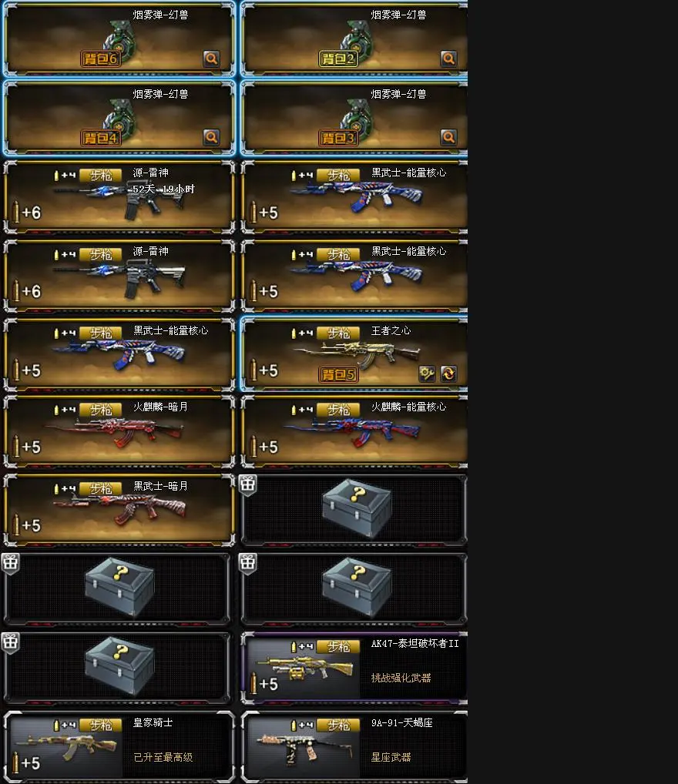Screen dimensions: 678x784
Task: Inspect the 背包2 smoke grenade via magnifier
Action: point(449,59)
